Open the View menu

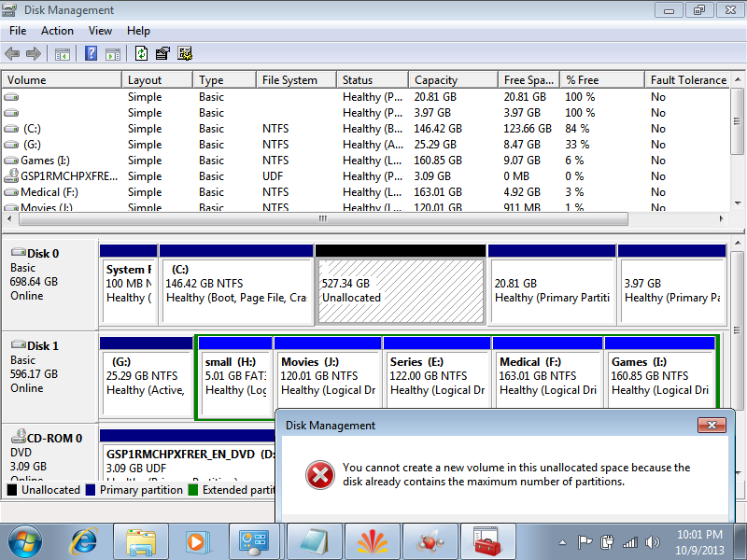point(100,30)
